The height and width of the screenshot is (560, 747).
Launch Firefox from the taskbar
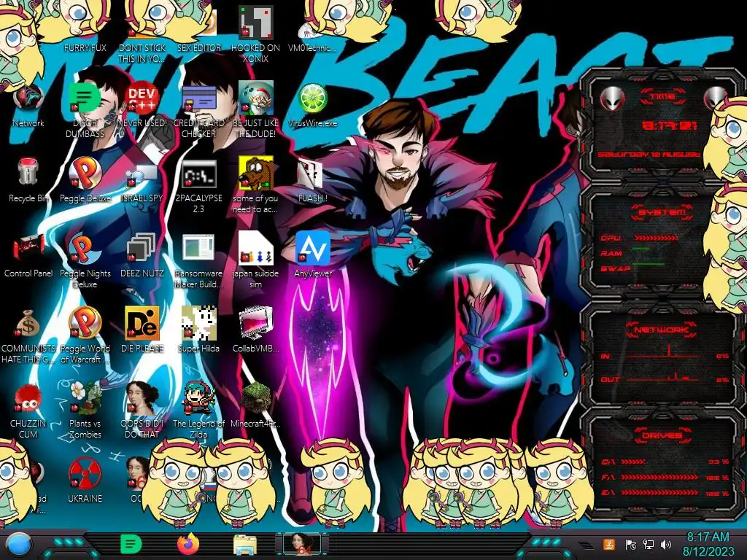[187, 544]
